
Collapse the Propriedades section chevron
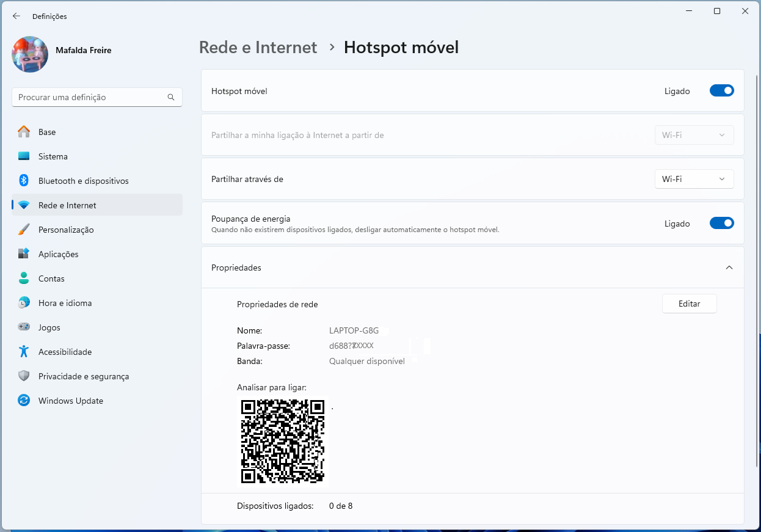(729, 268)
